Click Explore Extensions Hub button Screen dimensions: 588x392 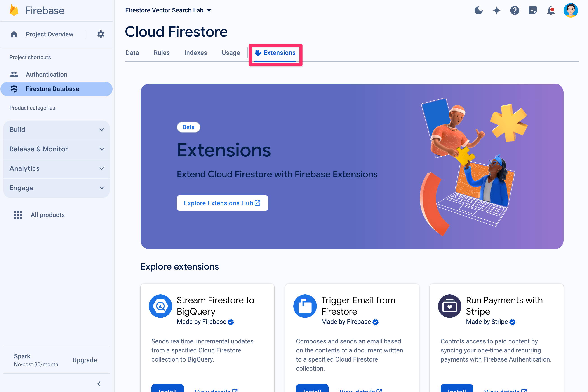pyautogui.click(x=222, y=203)
